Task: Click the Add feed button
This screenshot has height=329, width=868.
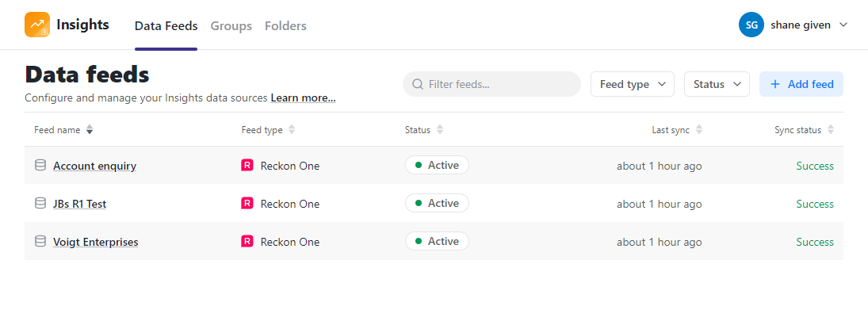Action: tap(801, 84)
